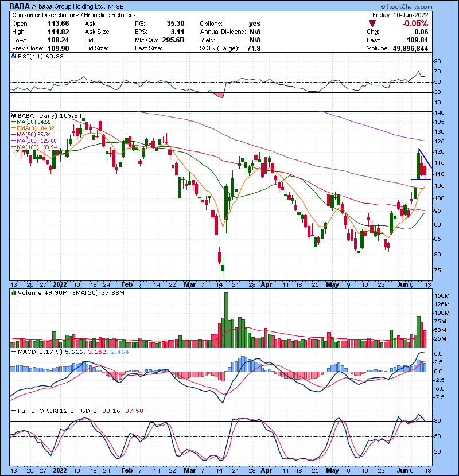Click the Volume value 49,896,844
The height and width of the screenshot is (476, 459).
[x=410, y=49]
